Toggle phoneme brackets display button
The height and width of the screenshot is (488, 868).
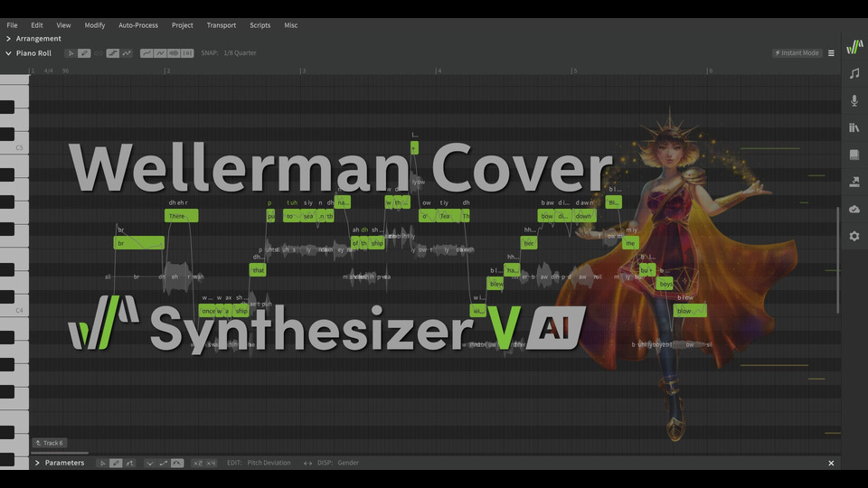188,53
